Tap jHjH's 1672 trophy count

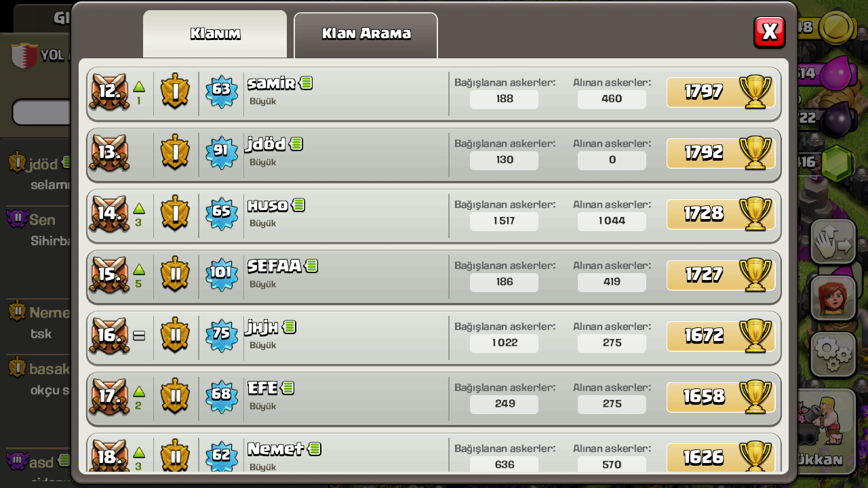pos(703,335)
